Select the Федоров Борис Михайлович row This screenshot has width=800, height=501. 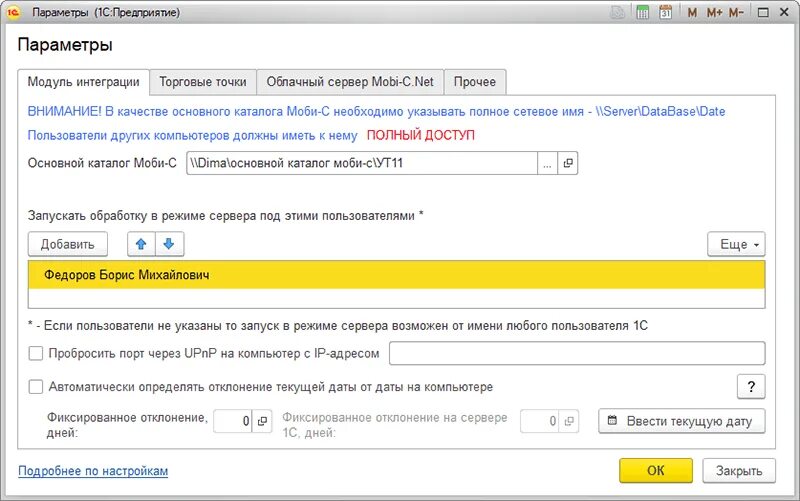point(396,275)
